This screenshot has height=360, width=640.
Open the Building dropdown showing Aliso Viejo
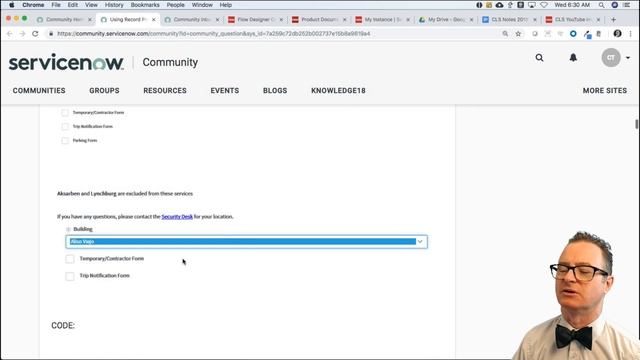tap(247, 242)
